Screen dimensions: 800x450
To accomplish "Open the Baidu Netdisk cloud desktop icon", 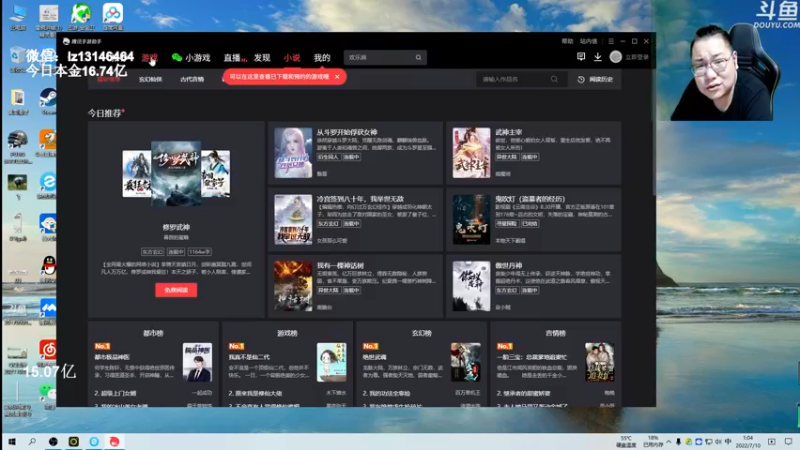I will click(113, 16).
